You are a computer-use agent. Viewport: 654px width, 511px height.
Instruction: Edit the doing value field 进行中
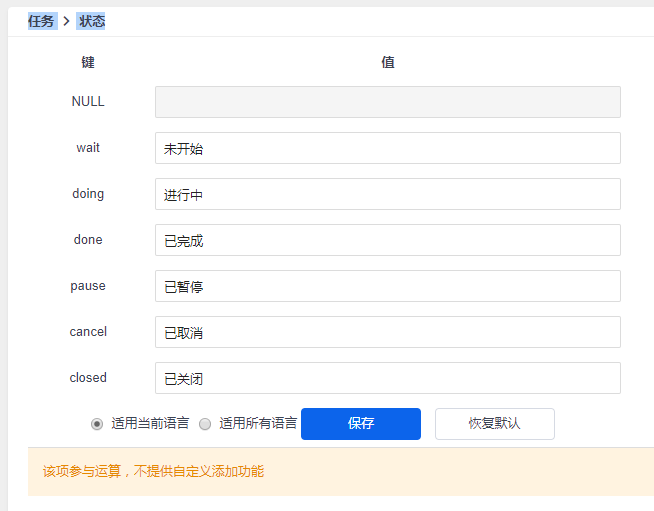pyautogui.click(x=388, y=194)
